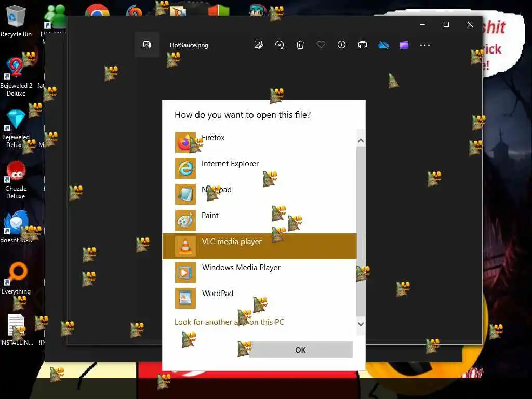The height and width of the screenshot is (399, 532).
Task: Click the app list scroll-up arrow
Action: (x=361, y=140)
